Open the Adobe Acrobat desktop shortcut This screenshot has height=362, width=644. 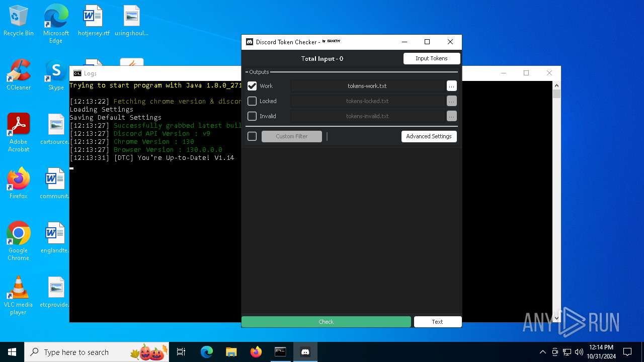[x=19, y=133]
